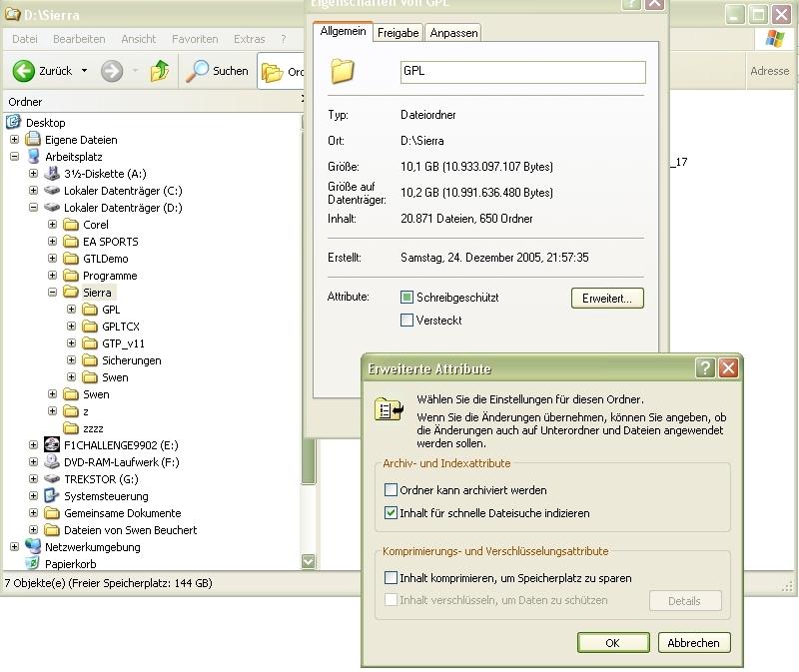Switch to the Freigabe tab
This screenshot has height=672, width=799.
pyautogui.click(x=398, y=33)
